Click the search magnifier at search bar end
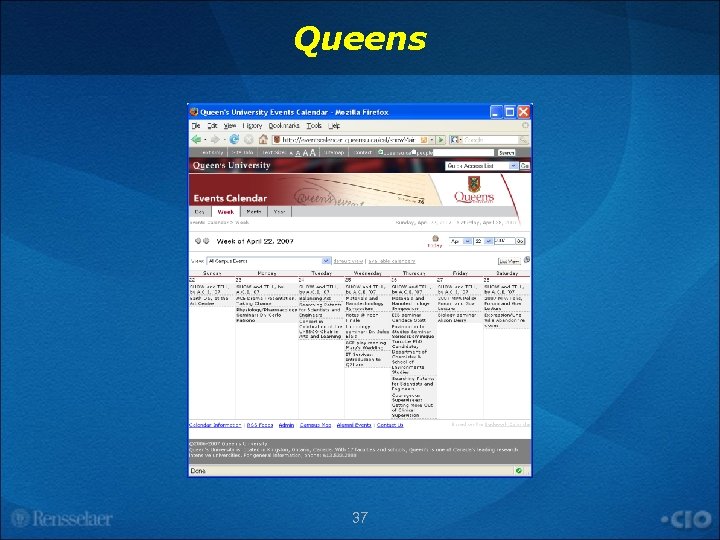The width and height of the screenshot is (720, 540). click(523, 140)
